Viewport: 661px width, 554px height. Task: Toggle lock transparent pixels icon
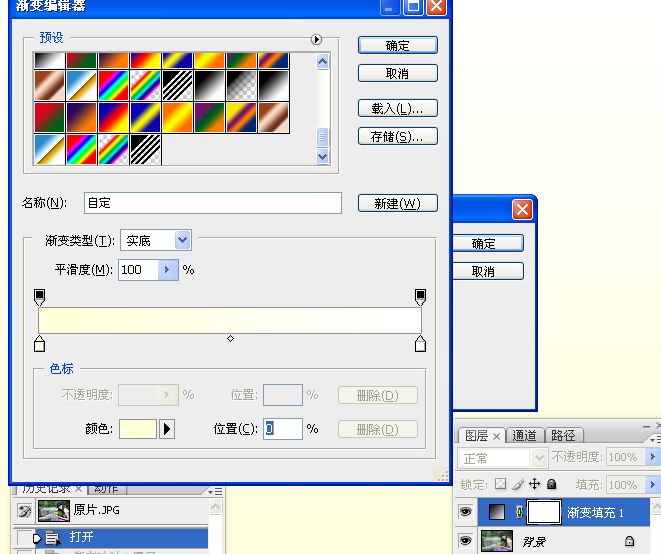pos(500,484)
